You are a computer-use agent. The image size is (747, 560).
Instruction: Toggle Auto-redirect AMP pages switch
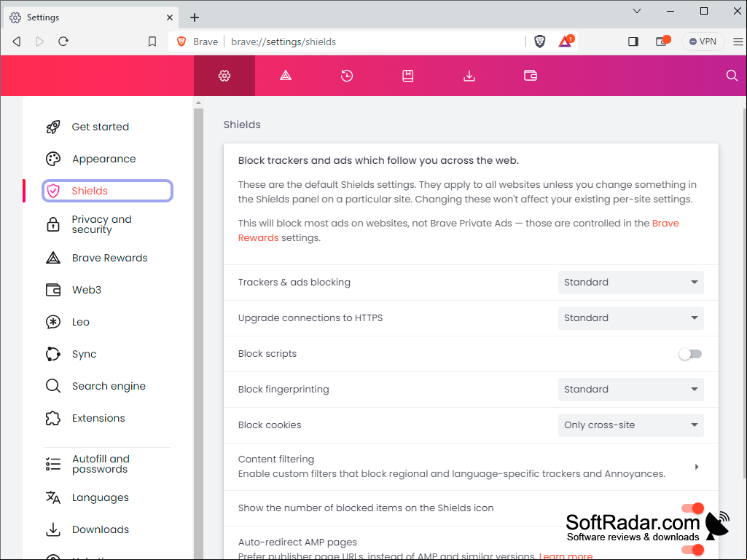[x=692, y=550]
